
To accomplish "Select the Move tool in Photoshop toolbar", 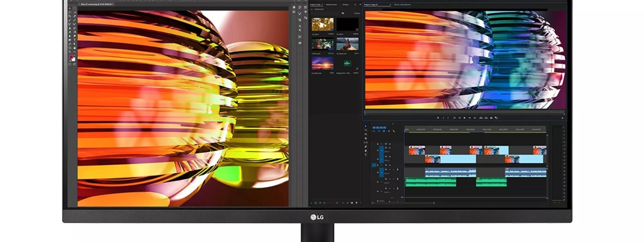I will pos(70,8).
